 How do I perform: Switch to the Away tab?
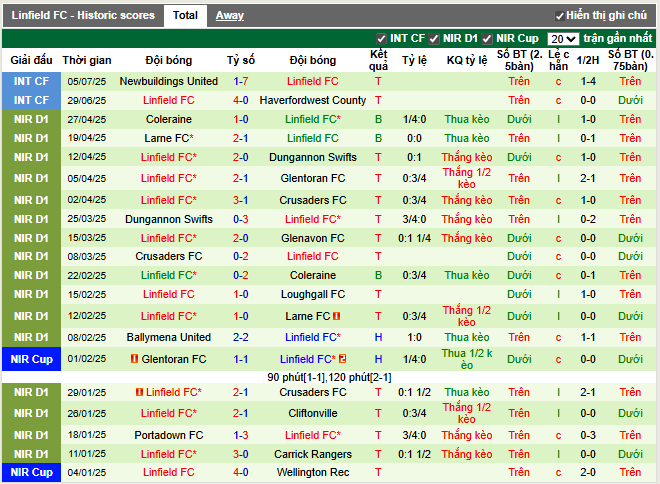coord(230,16)
